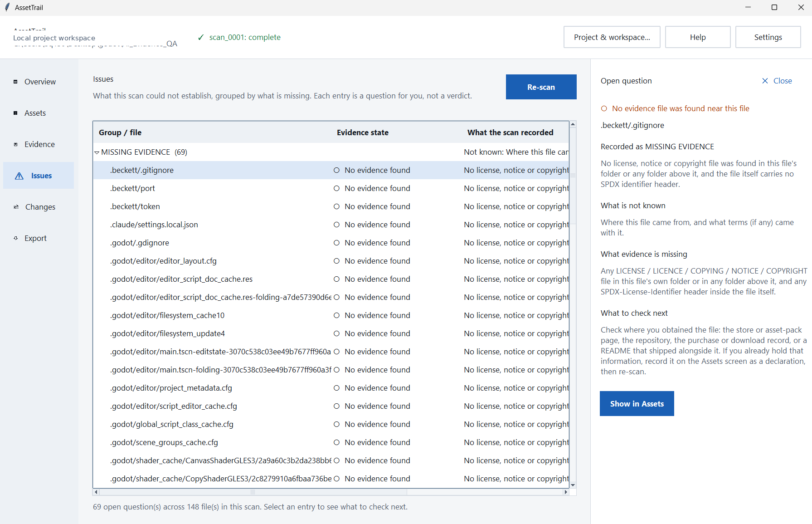
Task: Click the Overview sidebar icon
Action: [15, 82]
